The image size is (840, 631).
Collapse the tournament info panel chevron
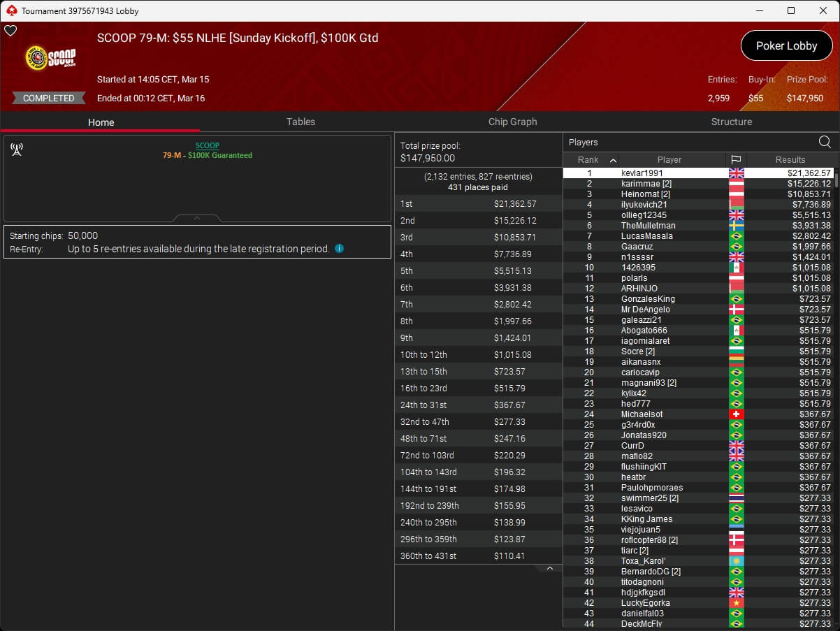point(197,218)
